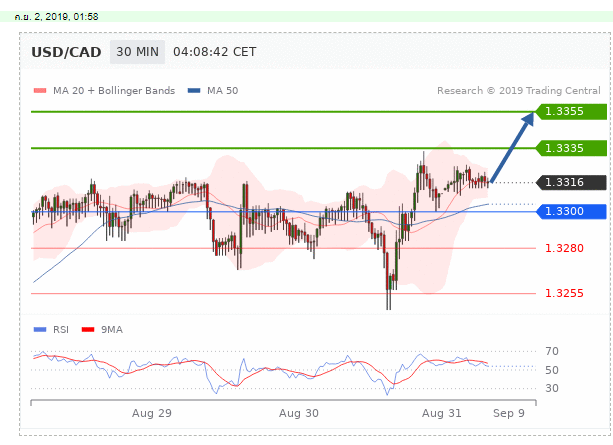The image size is (613, 445).
Task: Click the 1.3316 current price label
Action: (x=571, y=182)
